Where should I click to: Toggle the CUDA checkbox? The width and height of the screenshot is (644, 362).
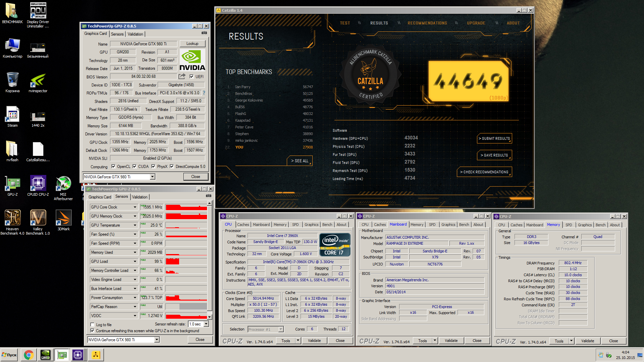135,166
